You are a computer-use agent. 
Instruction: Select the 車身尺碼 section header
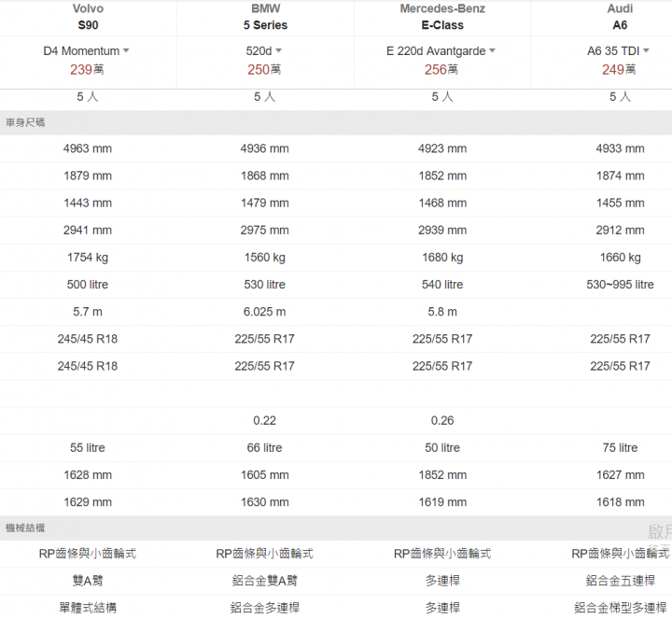(336, 122)
